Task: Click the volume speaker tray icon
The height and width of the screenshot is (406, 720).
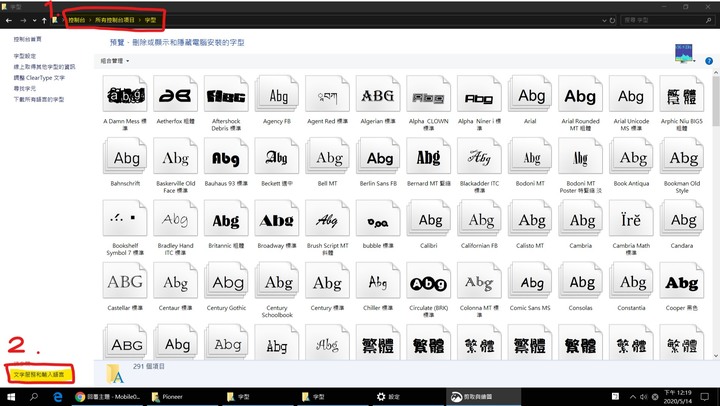Action: [x=644, y=397]
